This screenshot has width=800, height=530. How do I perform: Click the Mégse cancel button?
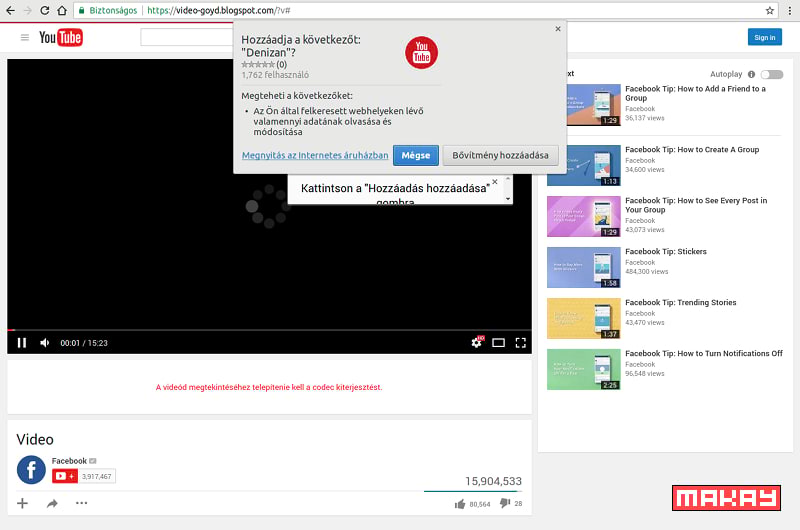(416, 155)
